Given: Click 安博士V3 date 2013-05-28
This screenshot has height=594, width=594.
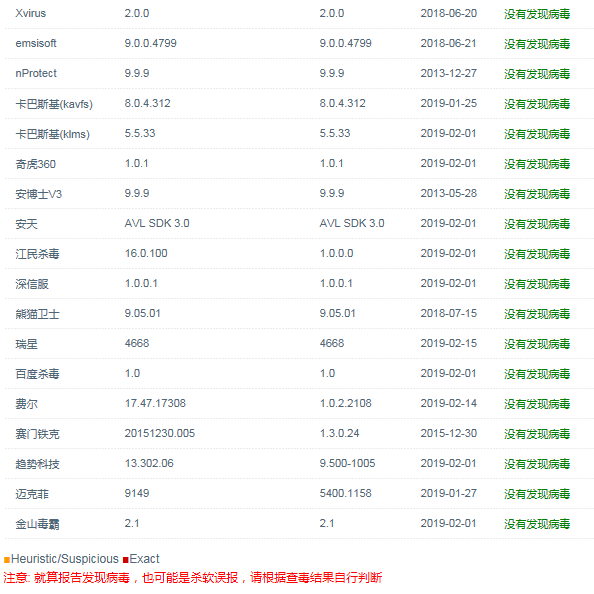Looking at the screenshot, I should tap(449, 193).
